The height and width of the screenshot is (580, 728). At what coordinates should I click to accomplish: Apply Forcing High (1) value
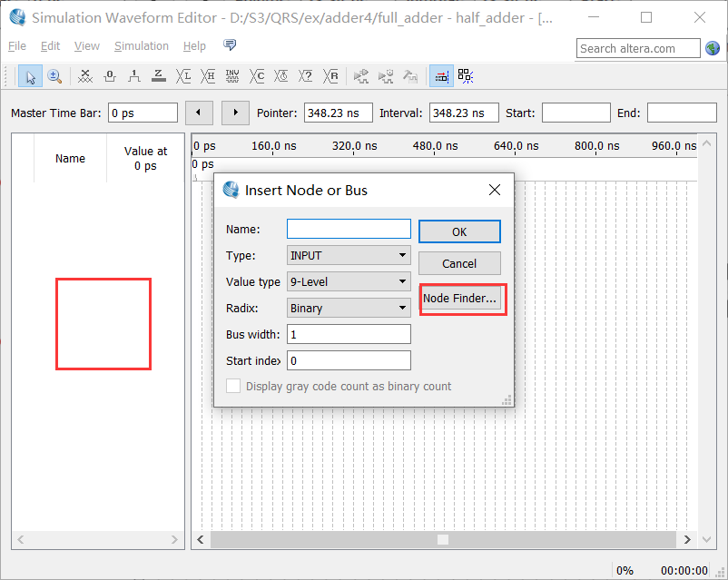click(x=134, y=76)
